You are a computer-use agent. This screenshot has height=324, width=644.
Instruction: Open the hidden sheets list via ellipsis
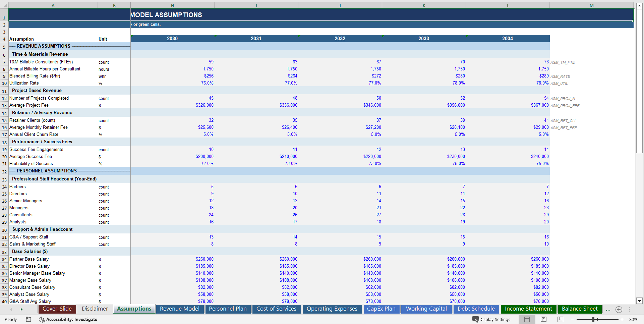click(x=608, y=309)
